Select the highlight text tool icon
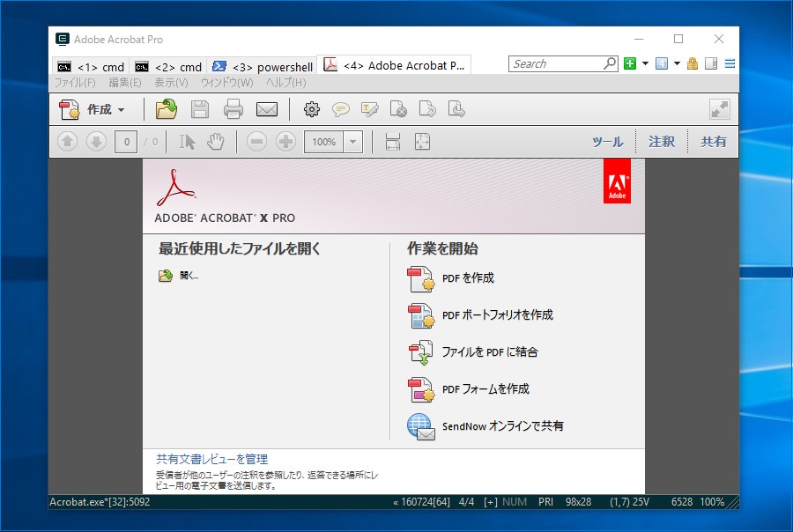Viewport: 793px width, 532px height. click(x=370, y=109)
